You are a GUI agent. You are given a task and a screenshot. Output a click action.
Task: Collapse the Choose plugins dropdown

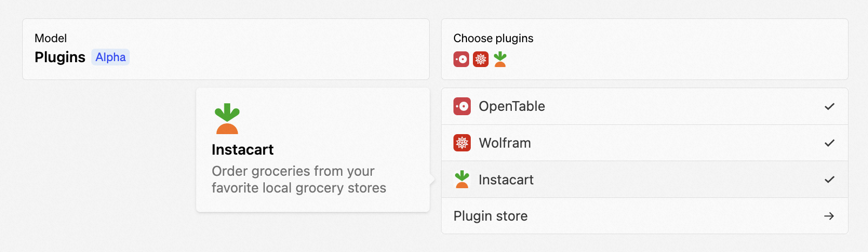645,49
